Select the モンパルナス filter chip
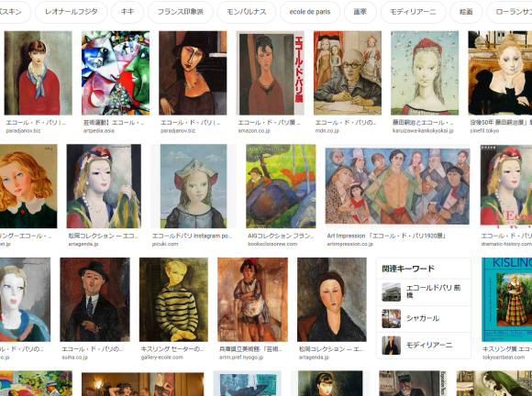 (x=247, y=12)
